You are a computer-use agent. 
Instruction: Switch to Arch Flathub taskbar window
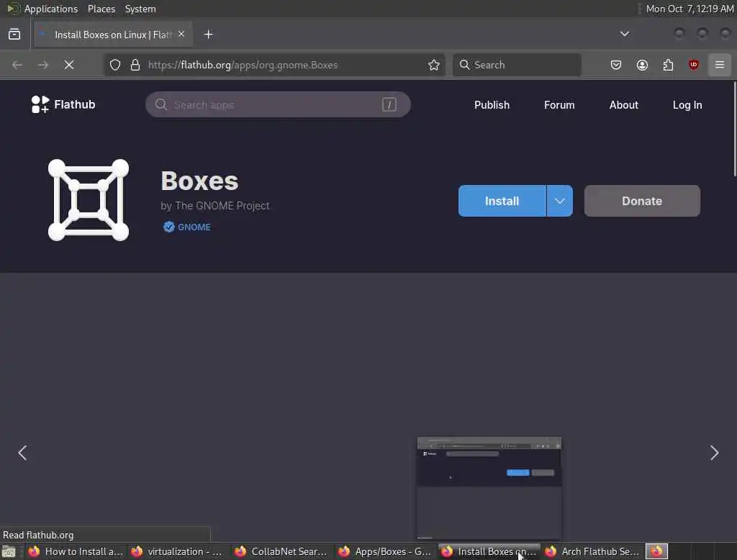coord(593,551)
